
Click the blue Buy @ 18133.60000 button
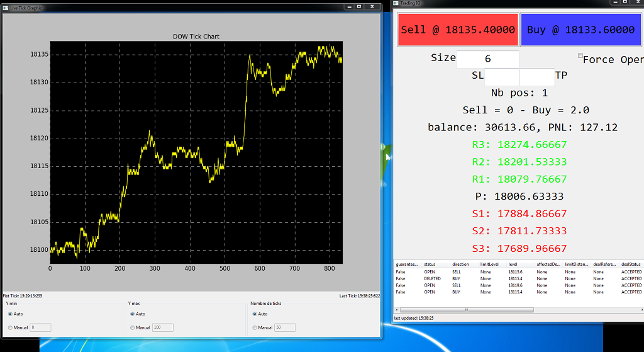(x=580, y=30)
